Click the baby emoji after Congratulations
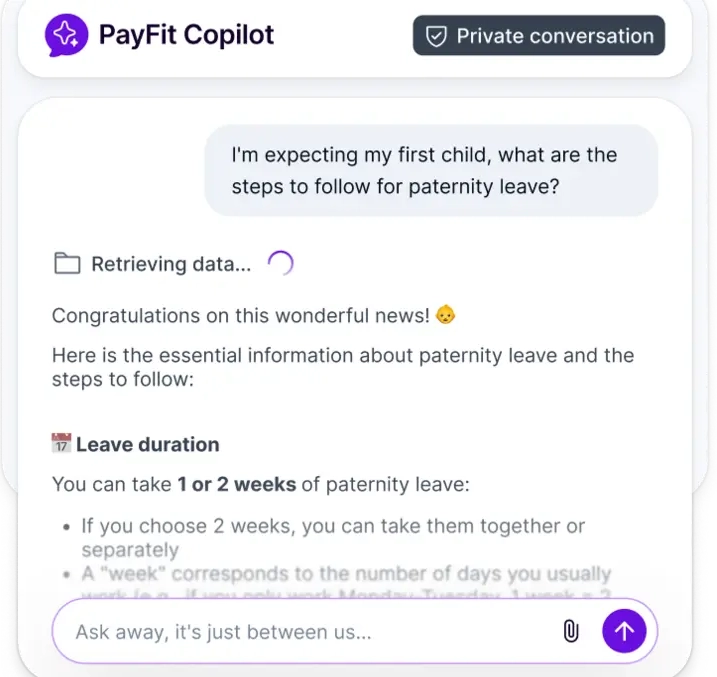Image resolution: width=717 pixels, height=677 pixels. [446, 315]
